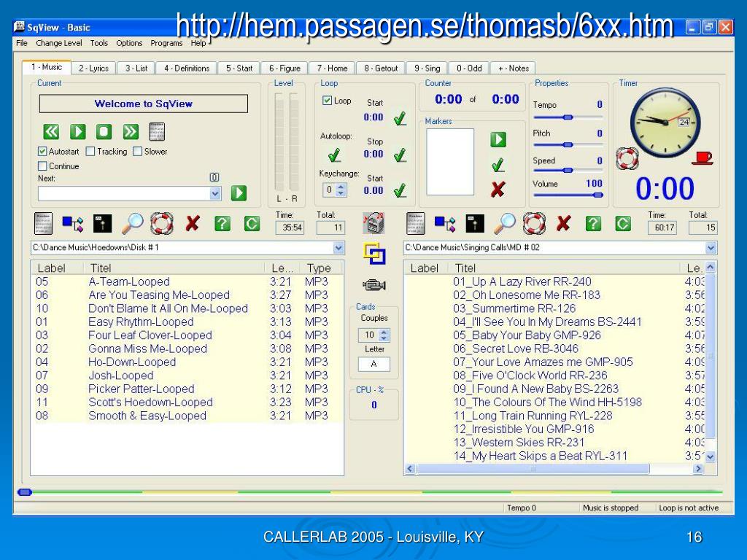Viewport: 747px width, 560px height.
Task: Click the fast forward button
Action: (131, 131)
